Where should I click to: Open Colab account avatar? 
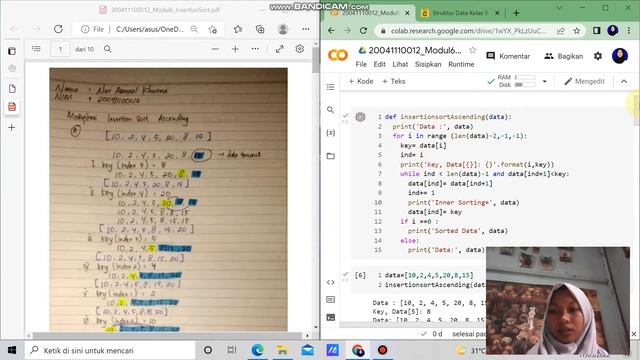click(x=620, y=56)
